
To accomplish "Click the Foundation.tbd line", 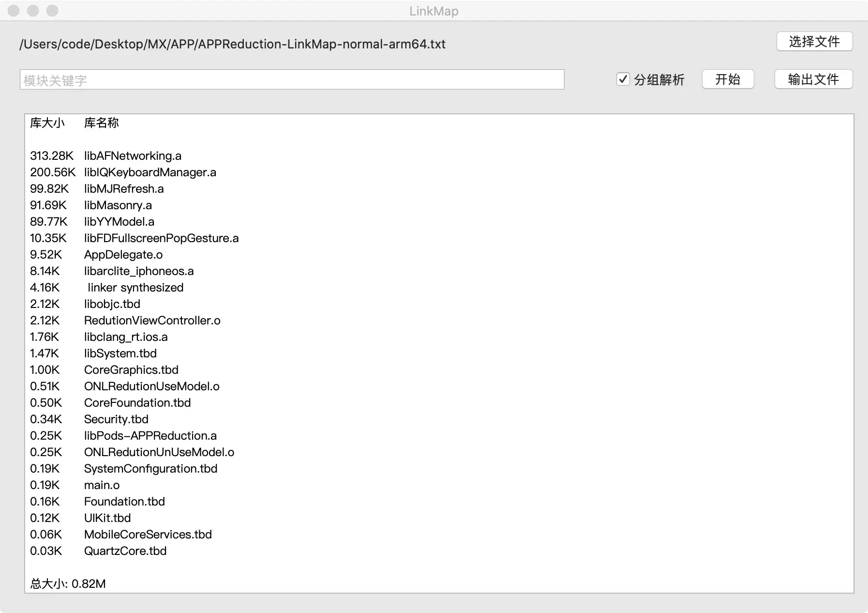I will (x=124, y=502).
